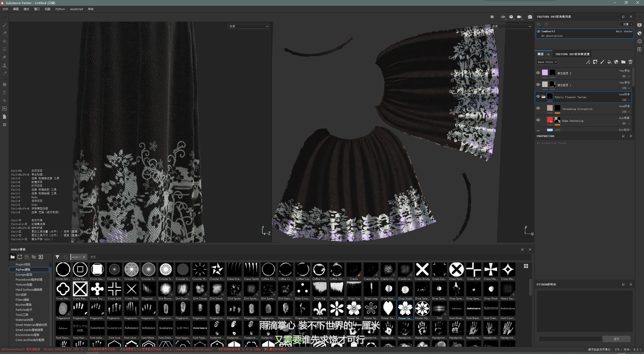
Task: Select the Paint brush tool
Action: point(5,25)
